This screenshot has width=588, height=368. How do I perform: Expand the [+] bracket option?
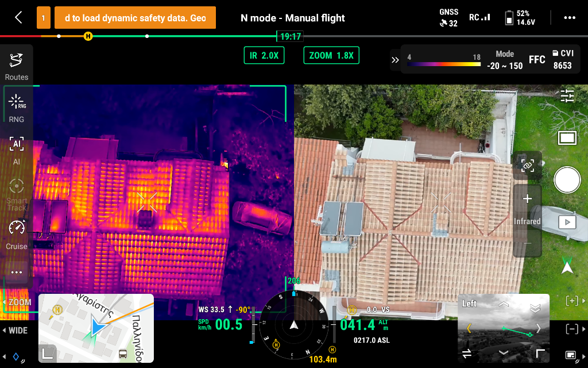click(575, 301)
